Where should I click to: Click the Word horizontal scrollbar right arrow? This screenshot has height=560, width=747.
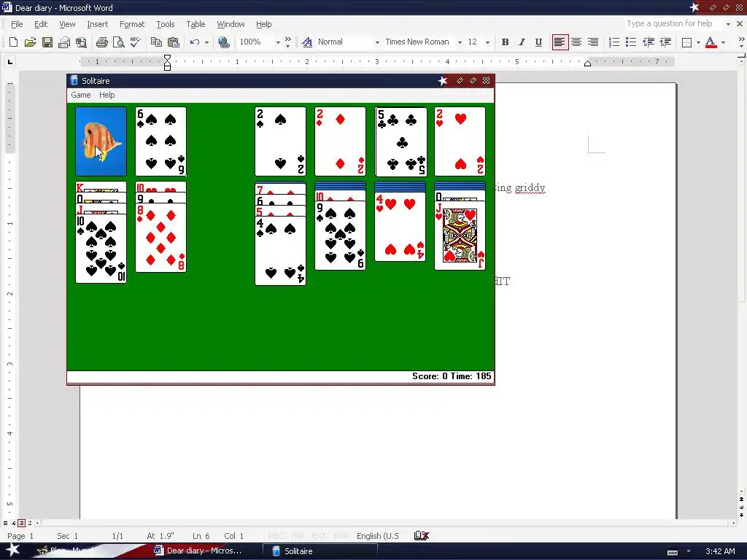[x=734, y=523]
